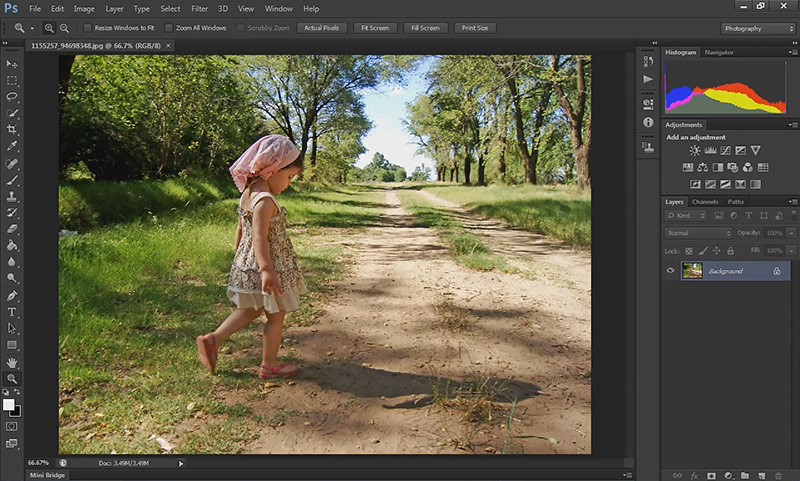
Task: Open the Fill slider arrow
Action: pos(791,250)
